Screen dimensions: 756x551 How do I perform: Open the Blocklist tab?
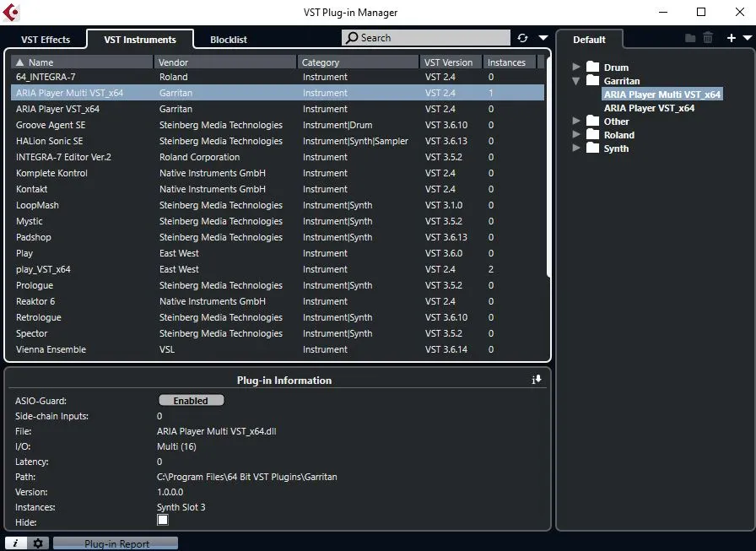click(228, 40)
